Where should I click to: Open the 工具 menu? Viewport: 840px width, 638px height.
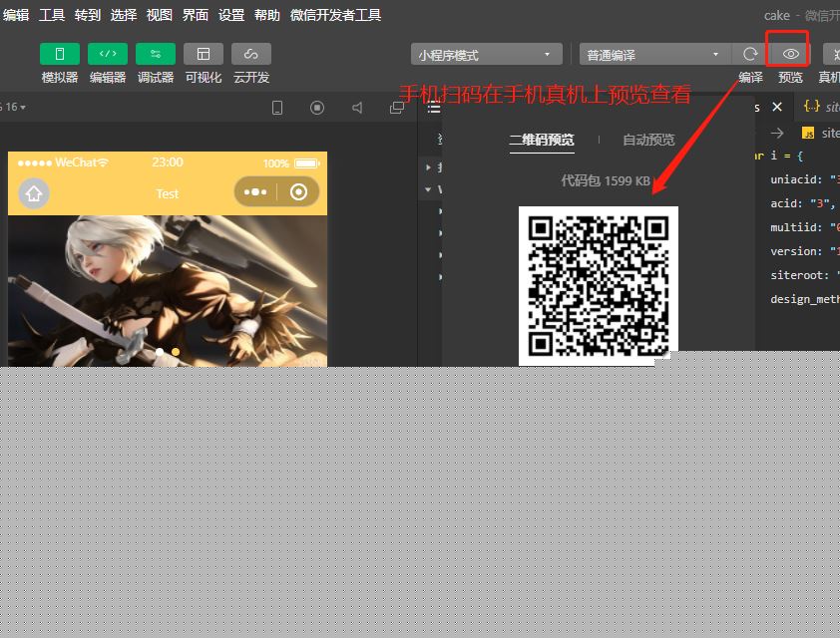tap(52, 15)
